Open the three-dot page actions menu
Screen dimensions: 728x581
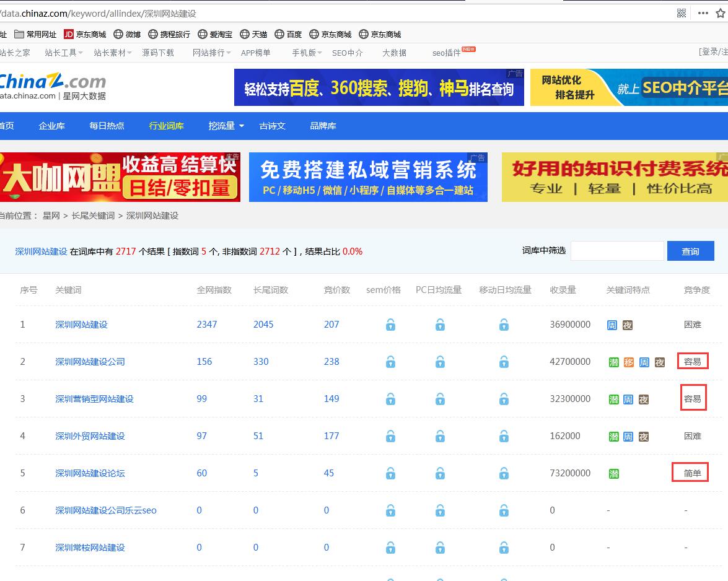coord(703,13)
